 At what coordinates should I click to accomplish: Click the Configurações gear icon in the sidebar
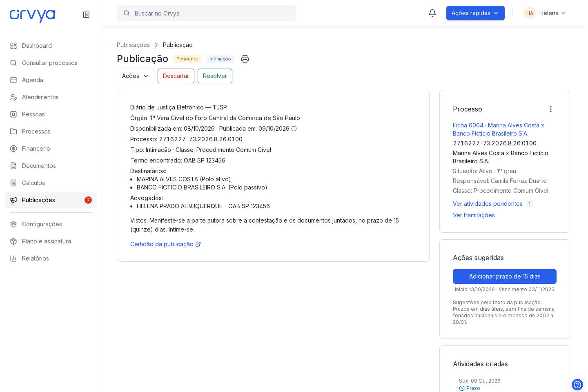click(13, 224)
